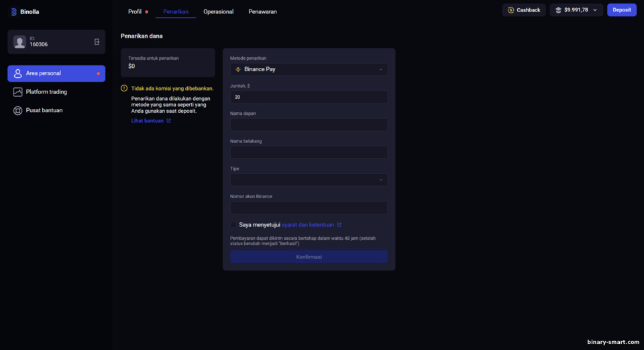Click the Binance Pay logo icon
The width and height of the screenshot is (644, 350).
tap(237, 69)
